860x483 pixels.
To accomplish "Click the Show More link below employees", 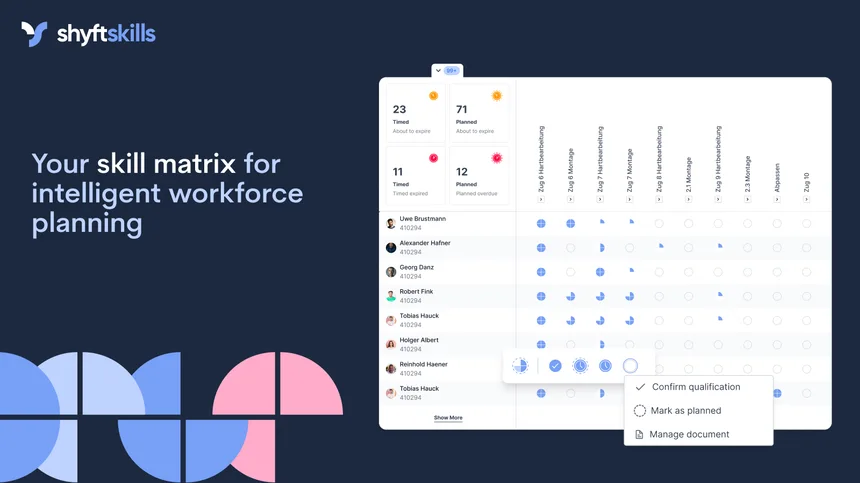I will (448, 418).
